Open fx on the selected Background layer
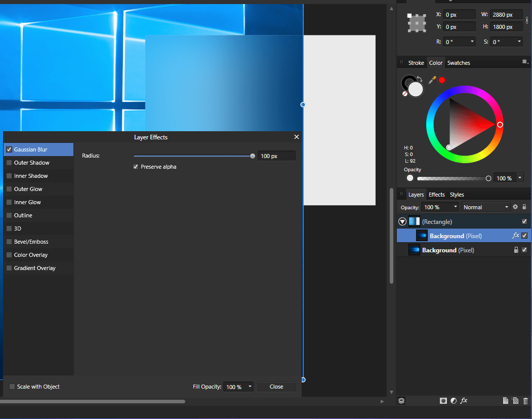This screenshot has height=419, width=532. click(516, 235)
